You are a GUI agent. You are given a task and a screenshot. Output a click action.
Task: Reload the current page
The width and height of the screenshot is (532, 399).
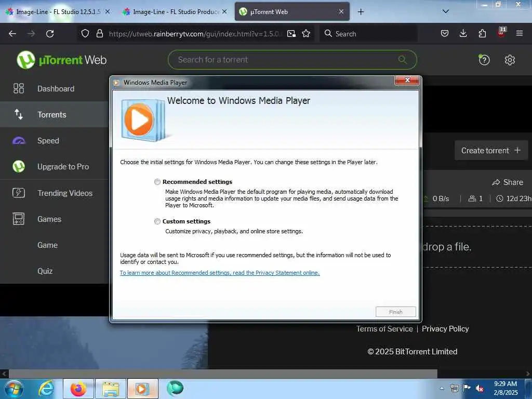tap(50, 34)
